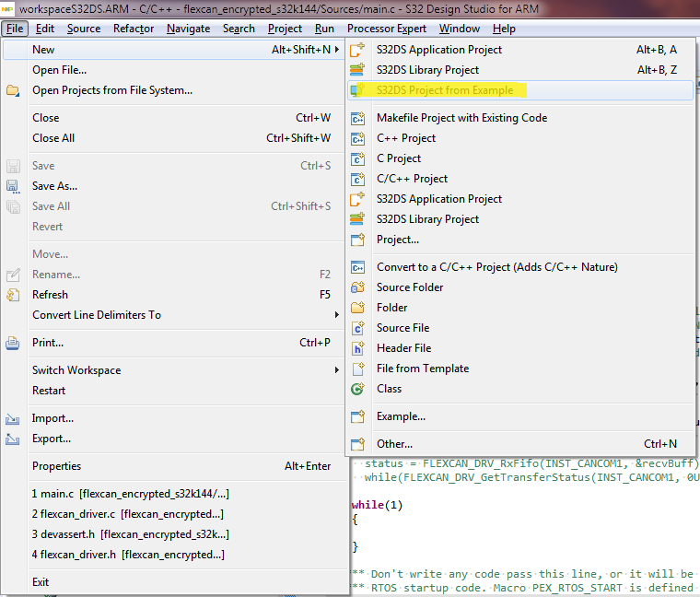Click the FLEXCAN_DRV_RxFifo code line
Viewport: 700px width, 597px height.
click(531, 463)
